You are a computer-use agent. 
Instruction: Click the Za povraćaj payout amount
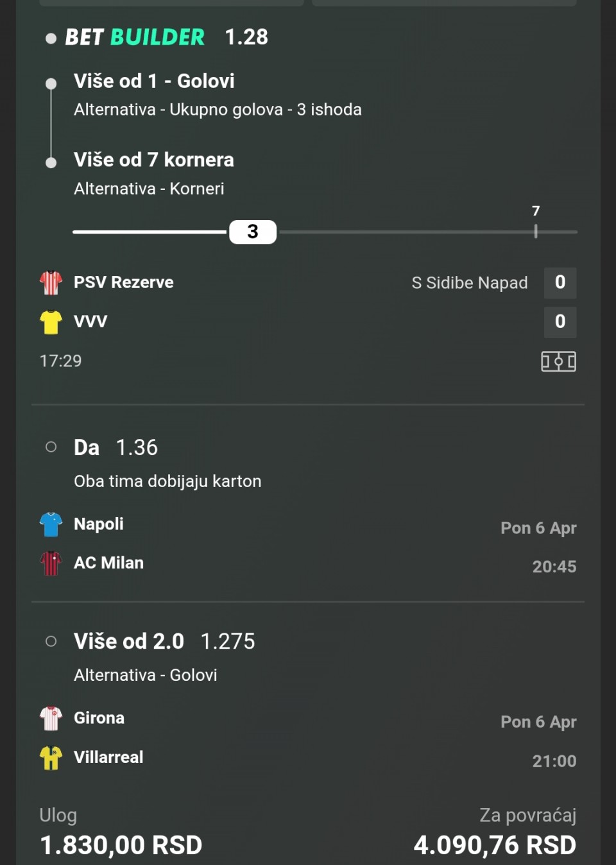coord(495,845)
